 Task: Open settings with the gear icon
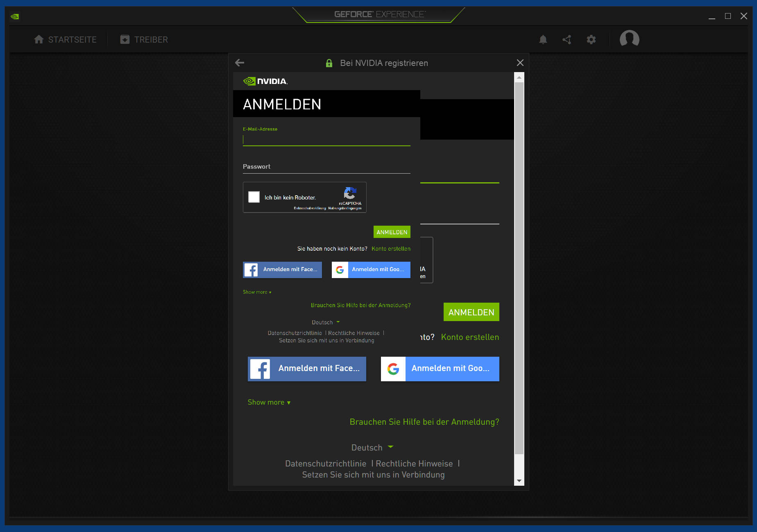pyautogui.click(x=591, y=40)
